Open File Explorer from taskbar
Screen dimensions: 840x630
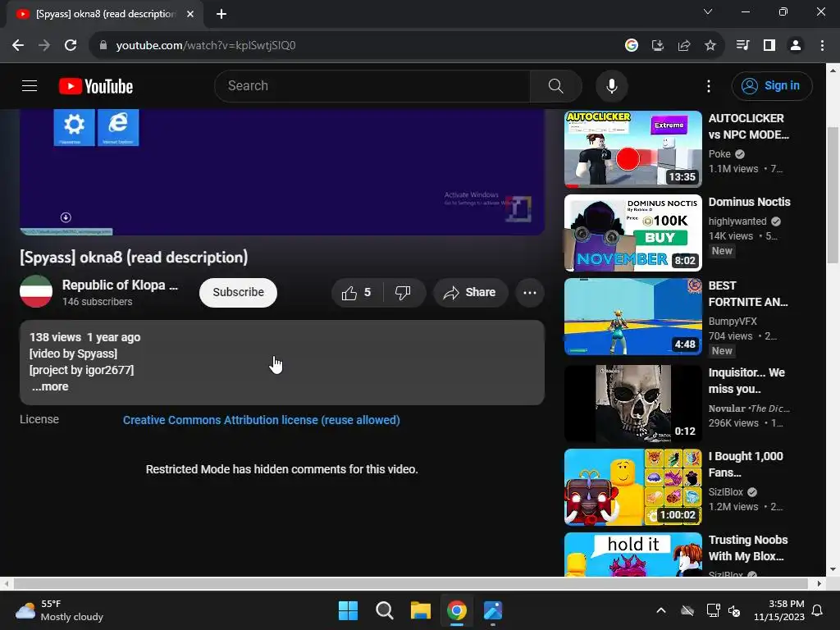pos(421,610)
